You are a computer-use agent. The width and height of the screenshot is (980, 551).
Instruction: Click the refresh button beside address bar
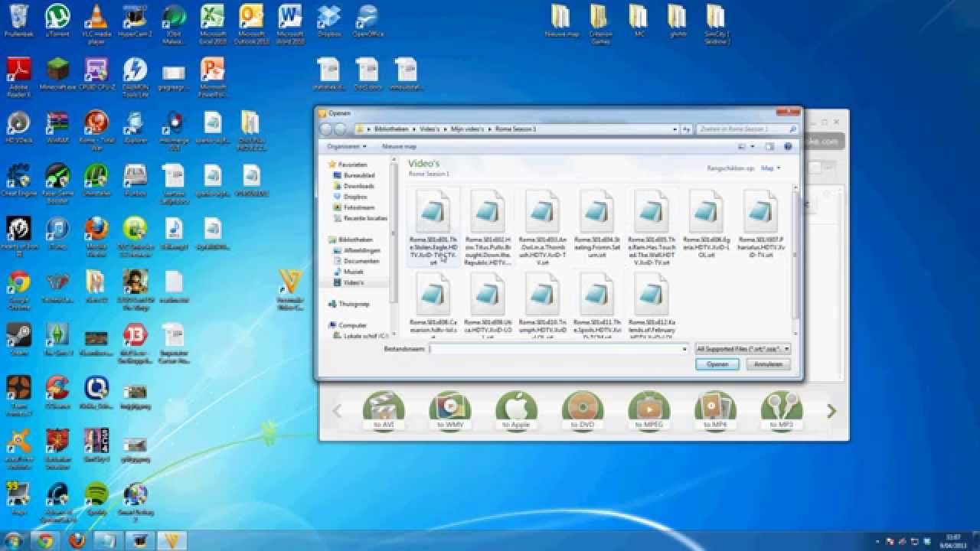(687, 129)
